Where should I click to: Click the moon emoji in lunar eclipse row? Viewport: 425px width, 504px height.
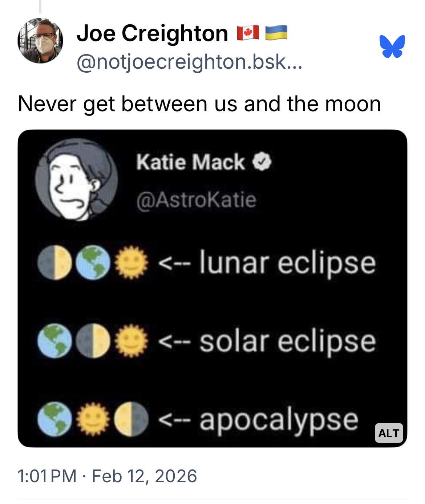[x=54, y=263]
